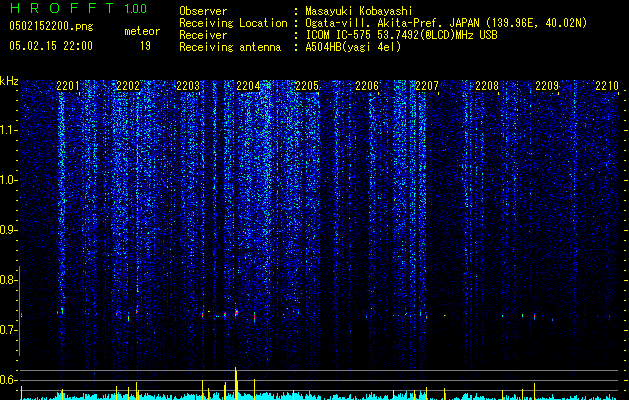Screen dimensions: 629x400
Task: Click the meteor count label
Action: pos(142,31)
